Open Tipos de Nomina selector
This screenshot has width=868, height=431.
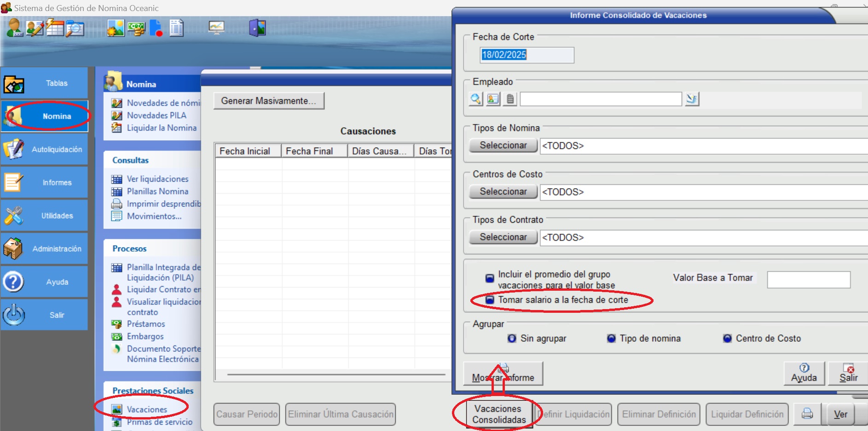(503, 145)
